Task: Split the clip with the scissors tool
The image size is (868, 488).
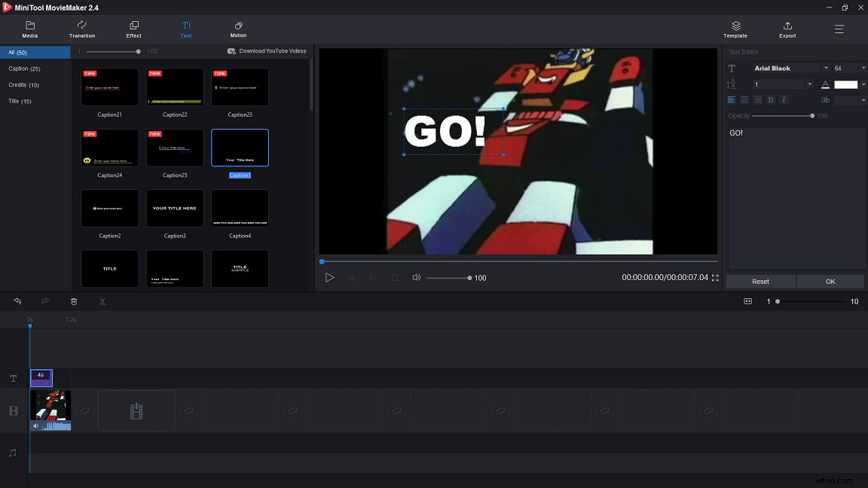Action: click(102, 301)
